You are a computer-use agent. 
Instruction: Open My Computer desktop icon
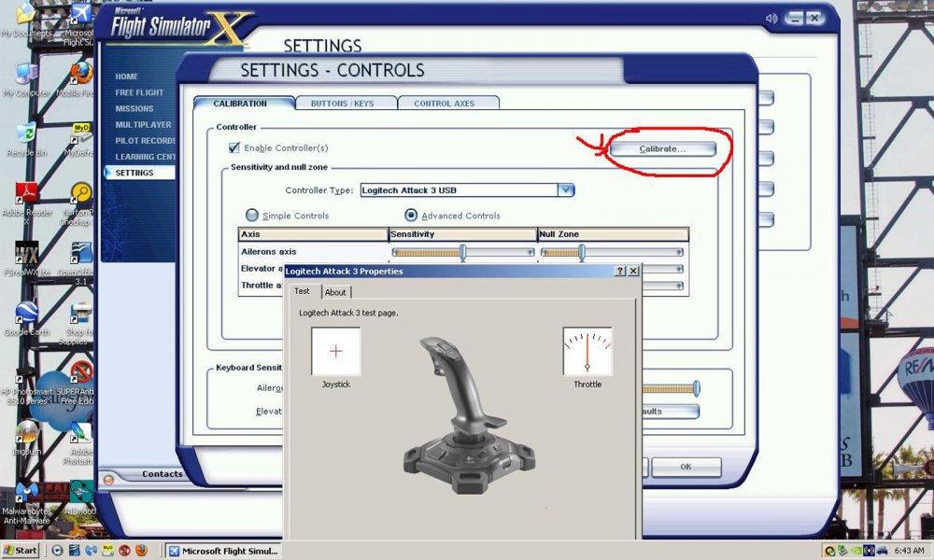(25, 80)
